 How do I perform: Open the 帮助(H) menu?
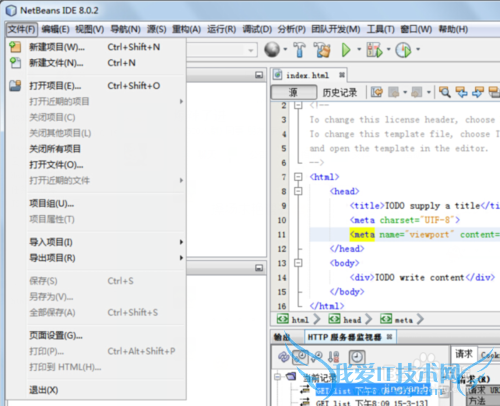click(x=453, y=29)
